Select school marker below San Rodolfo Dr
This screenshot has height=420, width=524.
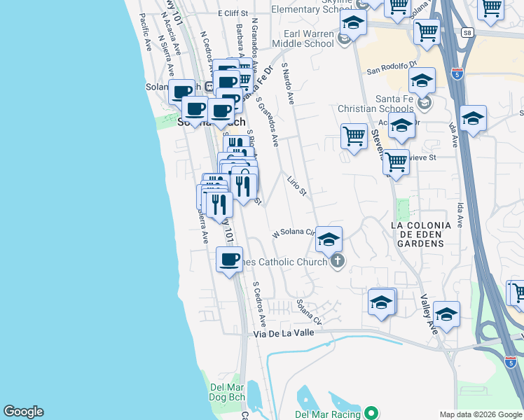coord(422,81)
